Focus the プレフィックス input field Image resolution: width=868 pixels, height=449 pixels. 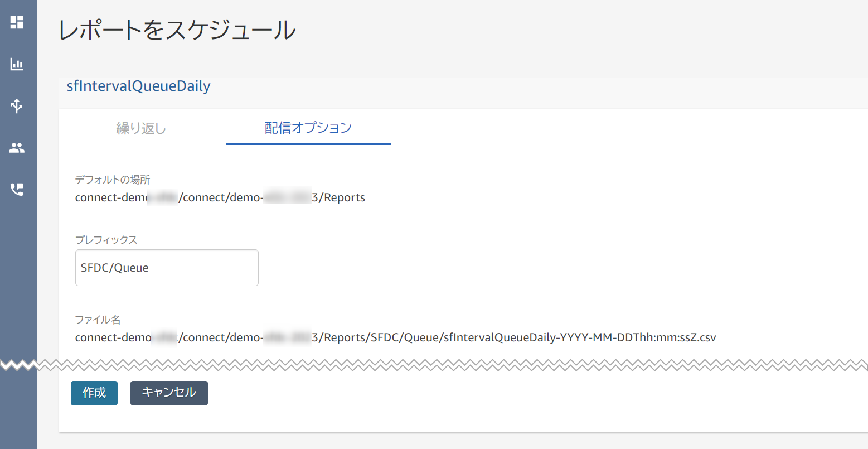167,268
